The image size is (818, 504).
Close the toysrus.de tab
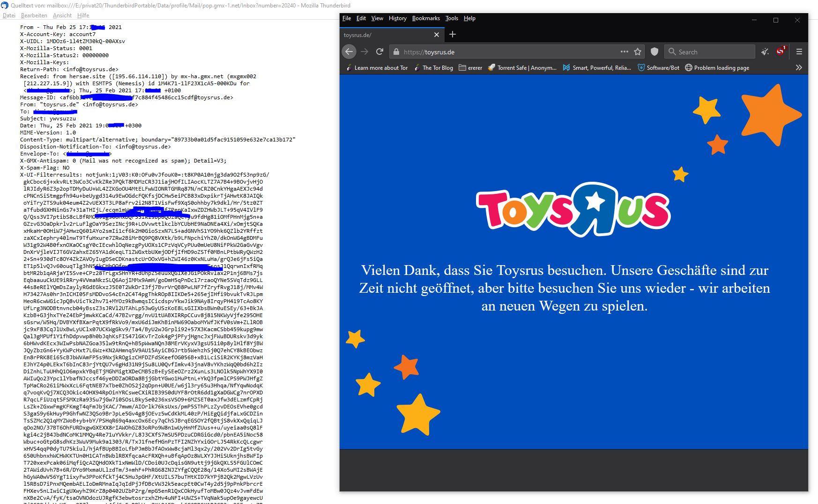437,35
